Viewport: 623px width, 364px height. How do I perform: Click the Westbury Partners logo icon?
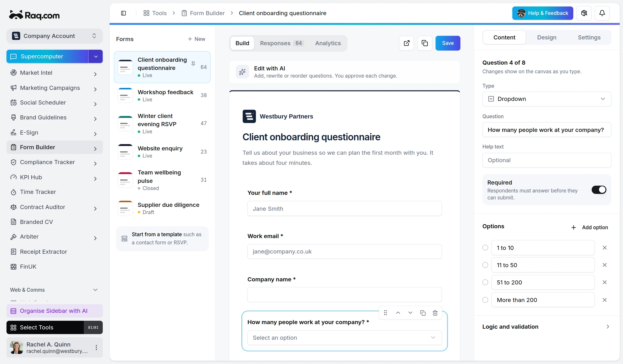[249, 116]
